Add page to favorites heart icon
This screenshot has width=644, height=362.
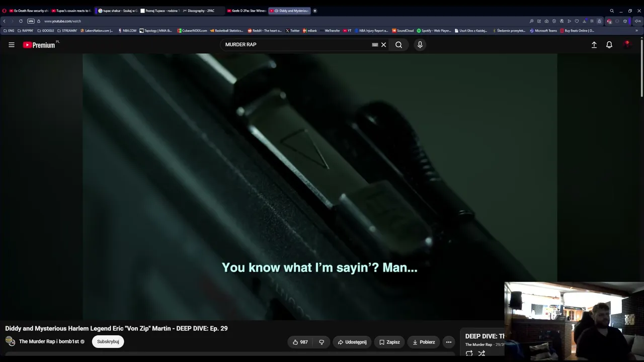coord(577,21)
